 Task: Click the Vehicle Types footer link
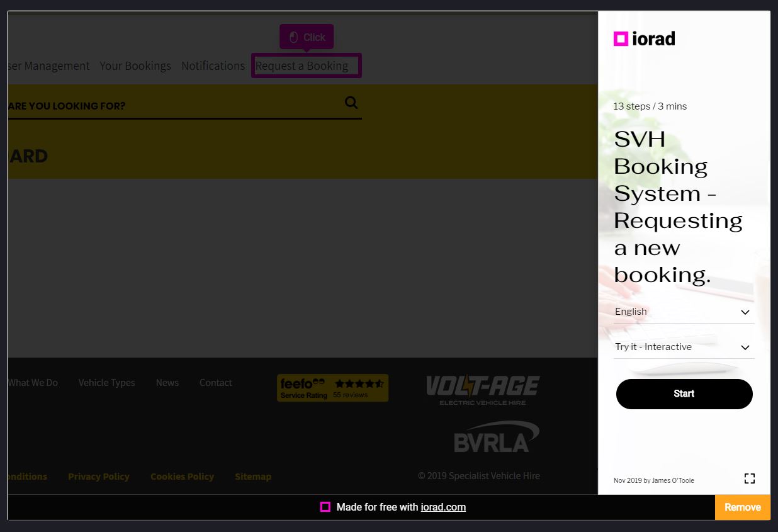click(106, 383)
